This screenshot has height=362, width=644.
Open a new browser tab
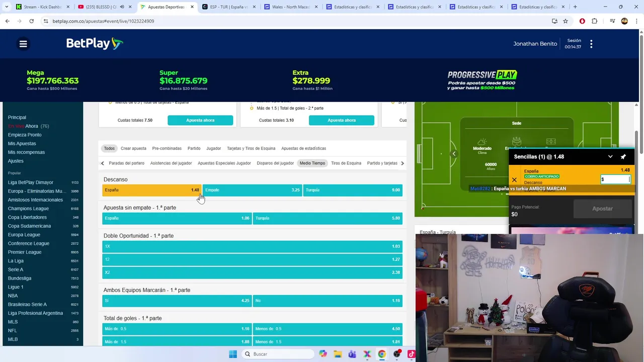click(575, 7)
